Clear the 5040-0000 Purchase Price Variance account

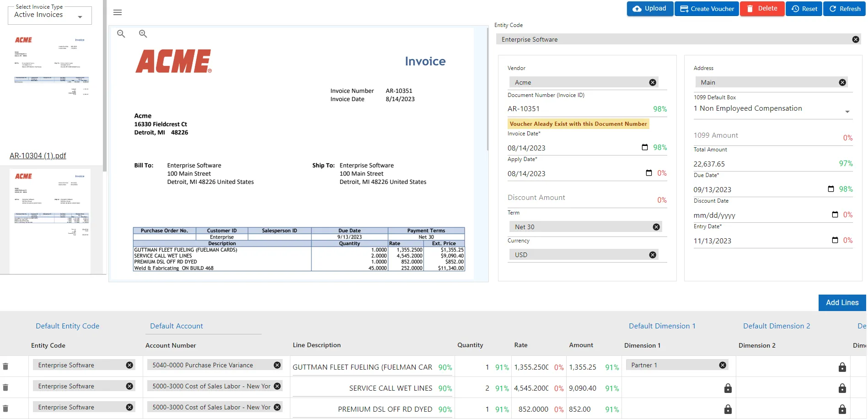(x=277, y=365)
